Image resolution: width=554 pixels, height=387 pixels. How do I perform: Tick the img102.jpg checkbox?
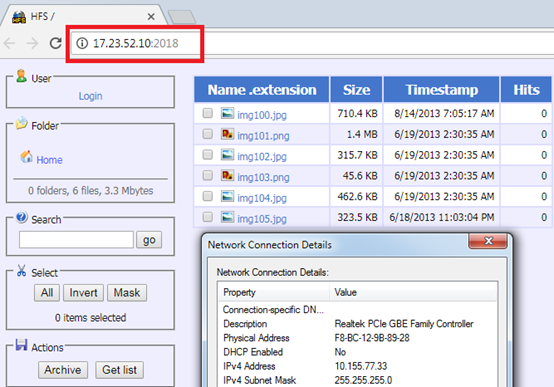208,155
